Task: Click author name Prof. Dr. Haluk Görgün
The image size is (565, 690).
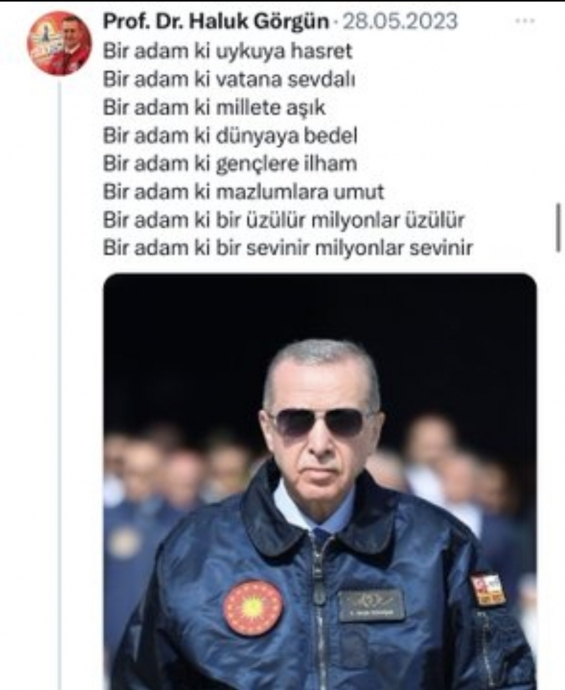Action: (216, 21)
